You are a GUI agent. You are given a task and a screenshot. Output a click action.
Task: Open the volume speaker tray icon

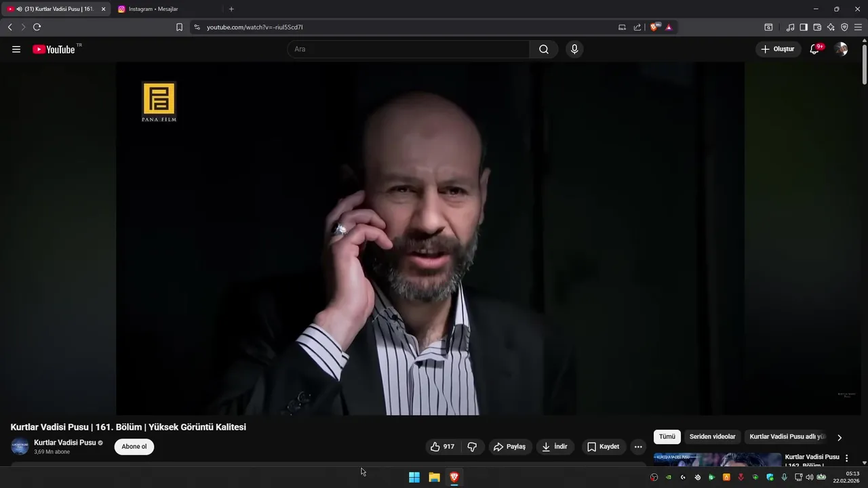click(810, 477)
